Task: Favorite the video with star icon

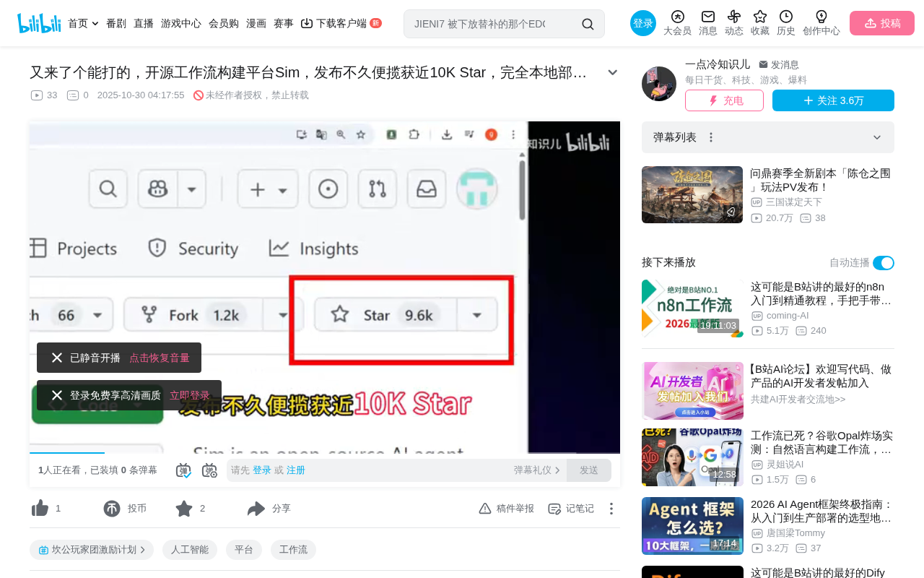Action: 184,509
